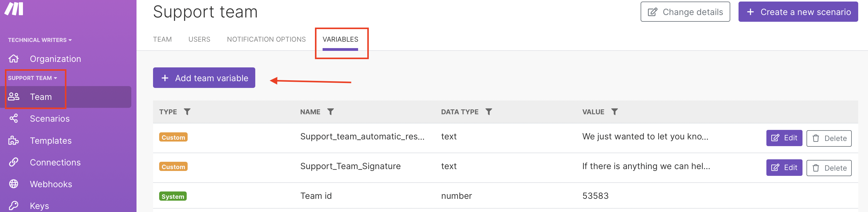The width and height of the screenshot is (868, 212).
Task: Delete the Support_team_automatic_res... variable
Action: [x=829, y=138]
